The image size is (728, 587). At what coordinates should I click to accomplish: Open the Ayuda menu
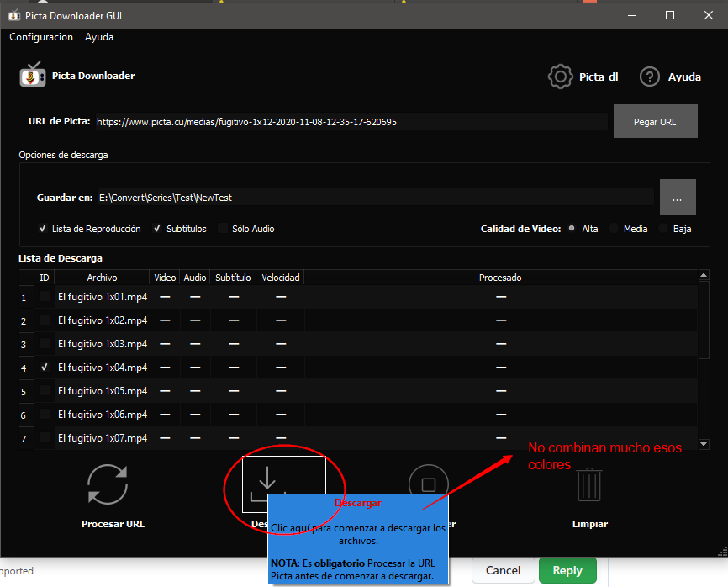[98, 37]
